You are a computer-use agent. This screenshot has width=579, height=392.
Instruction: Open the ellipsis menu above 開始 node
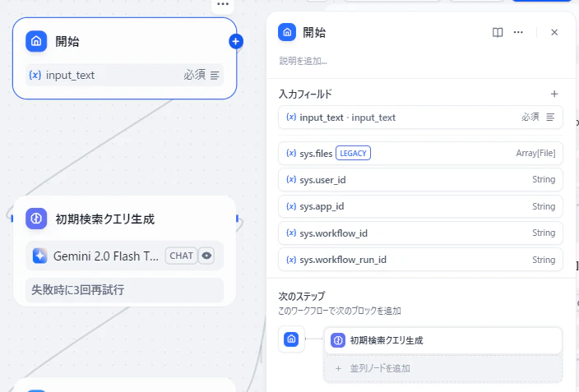(x=223, y=4)
